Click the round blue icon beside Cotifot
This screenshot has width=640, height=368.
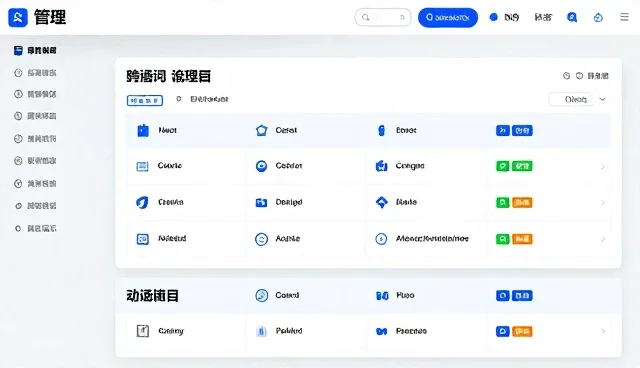(x=261, y=166)
